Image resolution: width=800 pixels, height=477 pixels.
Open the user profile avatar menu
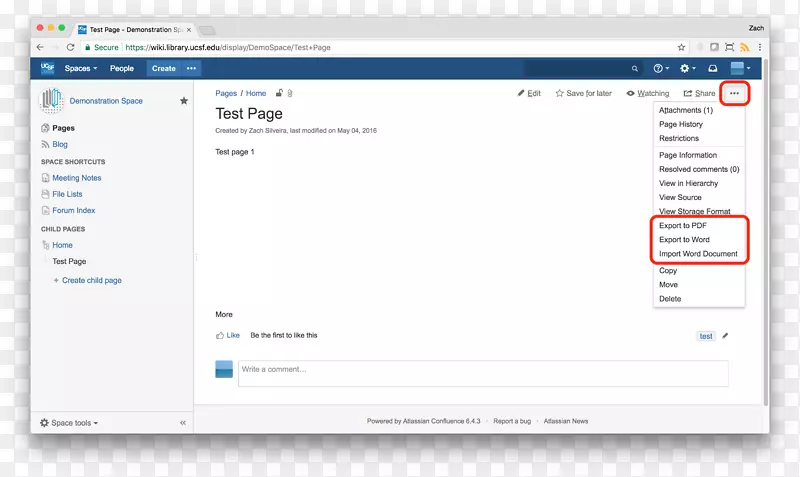(x=740, y=68)
